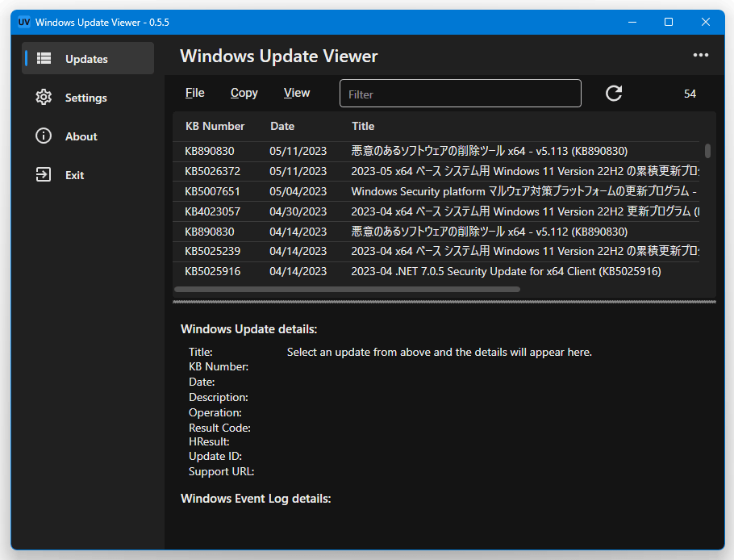Click the Windows Event Log details heading
This screenshot has height=560, width=734.
coord(256,499)
